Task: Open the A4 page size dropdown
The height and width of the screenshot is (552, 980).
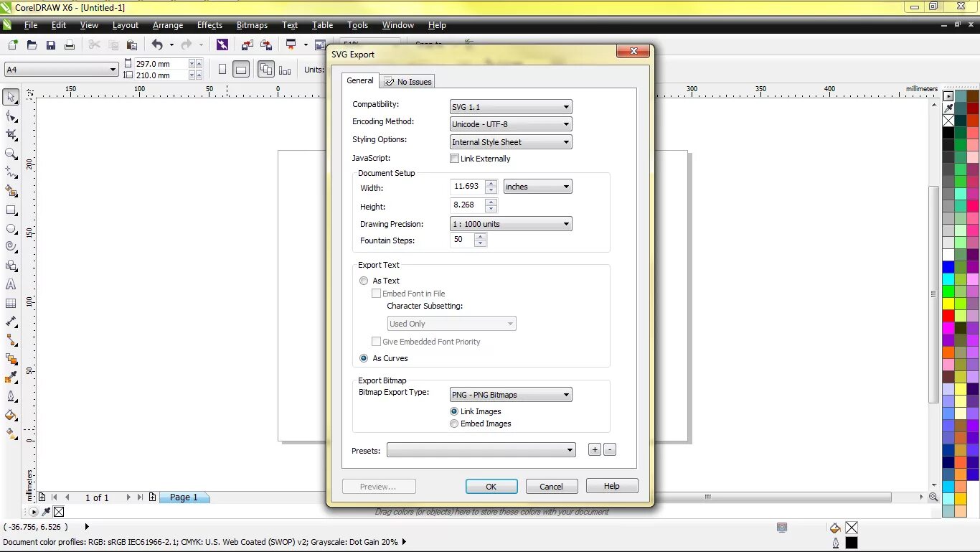Action: coord(61,70)
